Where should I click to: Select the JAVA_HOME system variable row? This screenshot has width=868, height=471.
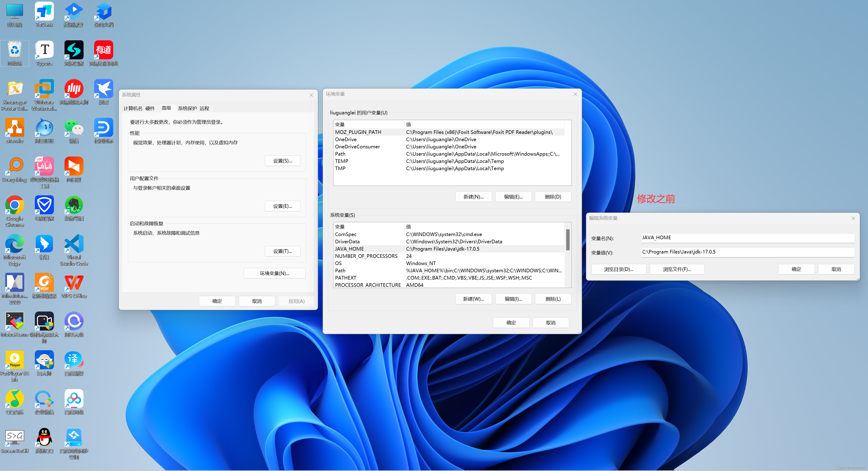click(449, 249)
